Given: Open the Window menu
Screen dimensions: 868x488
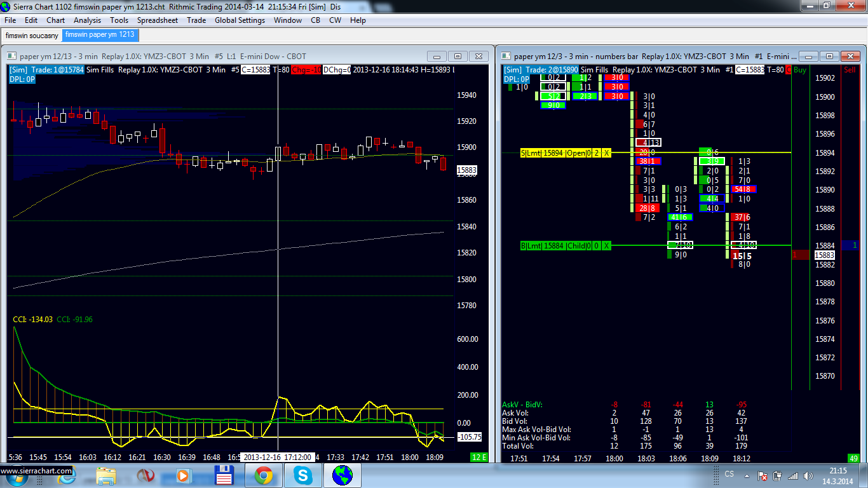Looking at the screenshot, I should pos(288,20).
